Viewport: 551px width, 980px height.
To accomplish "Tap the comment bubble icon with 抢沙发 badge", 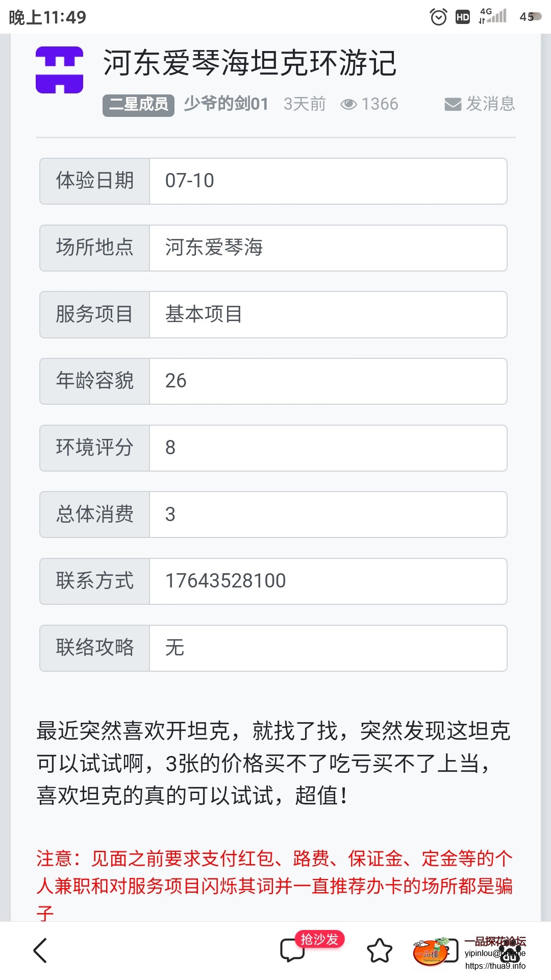I will pyautogui.click(x=292, y=950).
